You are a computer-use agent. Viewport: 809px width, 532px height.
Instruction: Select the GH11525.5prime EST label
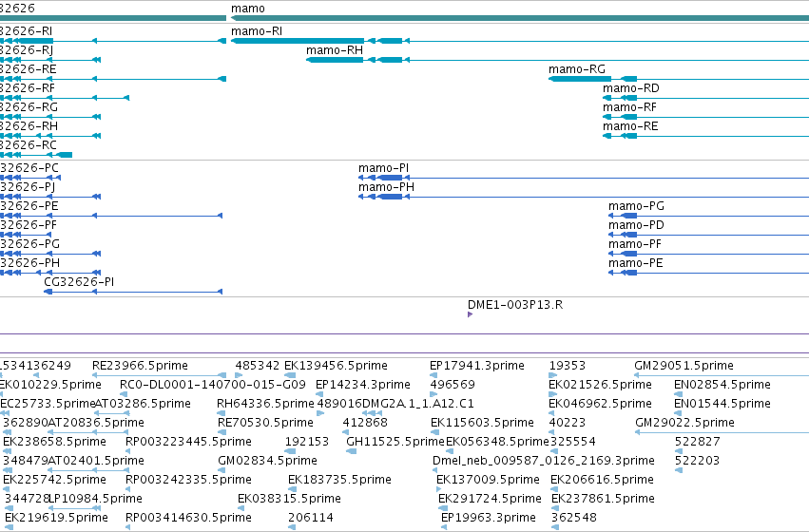395,442
